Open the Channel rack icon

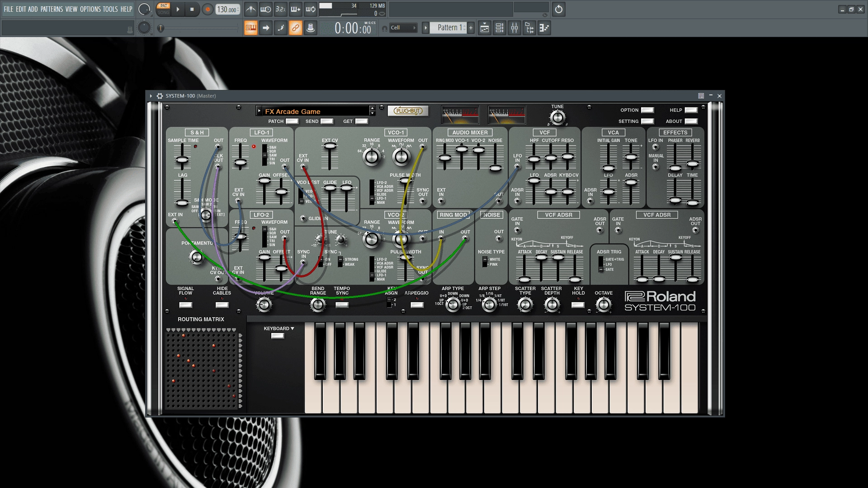pyautogui.click(x=500, y=28)
